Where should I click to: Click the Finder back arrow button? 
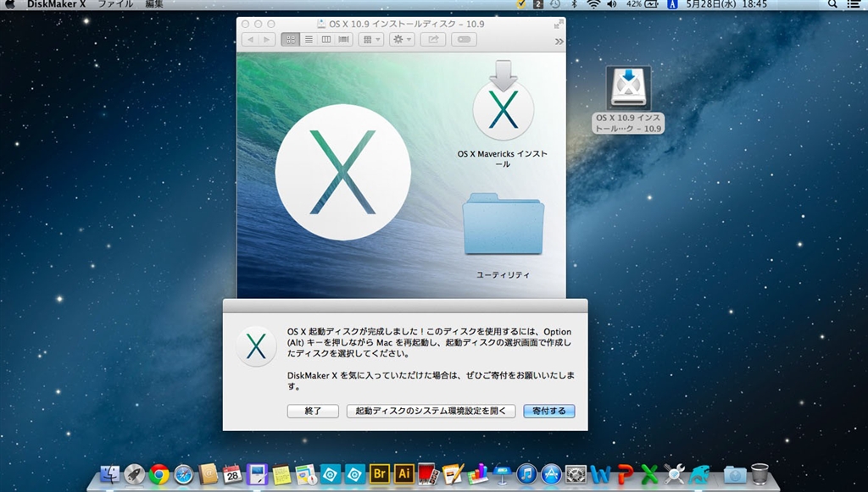click(251, 40)
